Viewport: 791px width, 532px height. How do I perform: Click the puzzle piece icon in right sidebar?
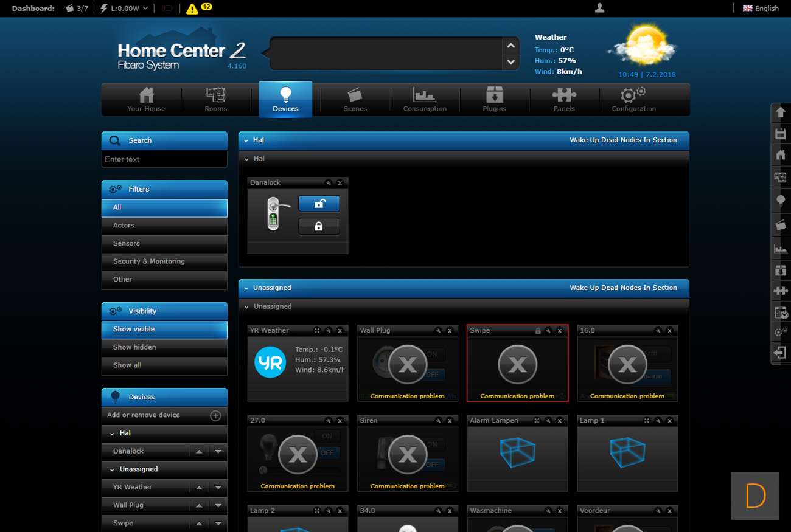(x=781, y=291)
